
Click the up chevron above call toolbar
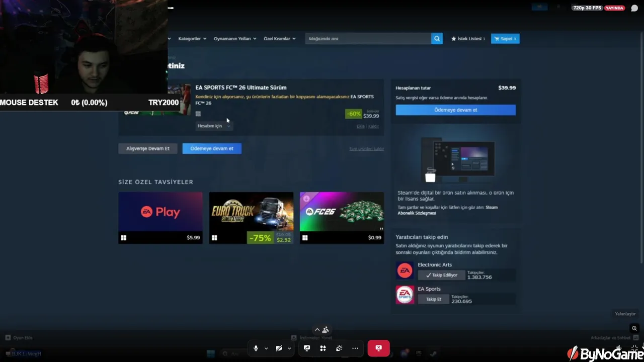pos(317,330)
